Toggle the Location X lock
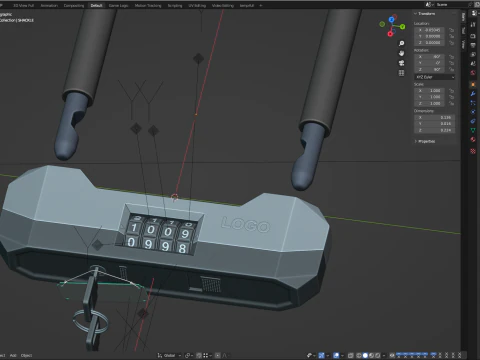Screen dimensions: 480x360 click(x=452, y=30)
